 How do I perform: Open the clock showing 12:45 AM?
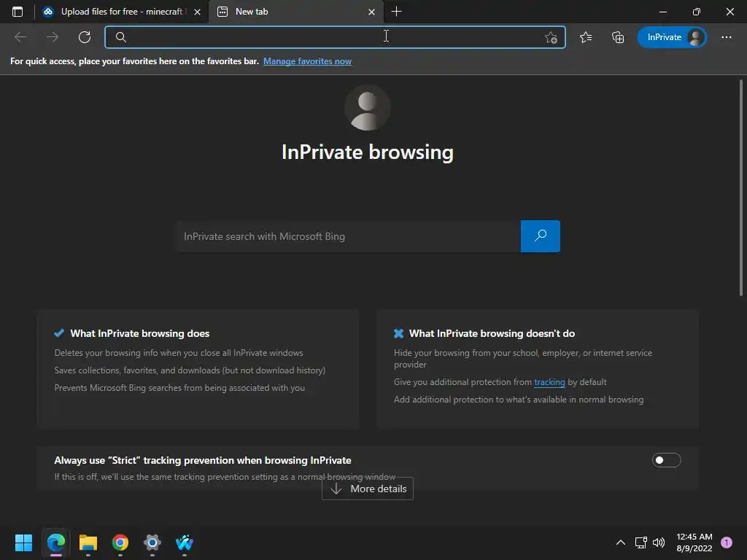click(x=694, y=542)
